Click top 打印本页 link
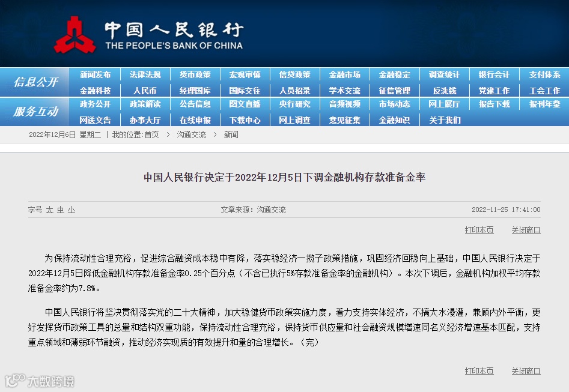Viewport: 569px width, 392px height. 479,230
